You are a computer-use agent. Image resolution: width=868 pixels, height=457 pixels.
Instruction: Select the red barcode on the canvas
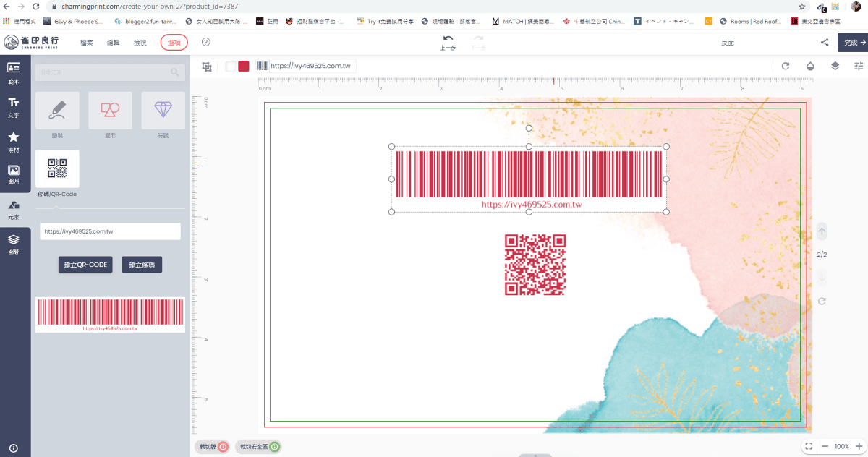click(529, 179)
